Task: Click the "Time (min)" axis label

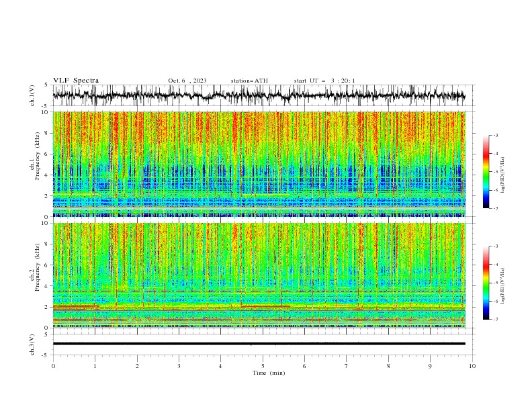Action: [x=269, y=373]
